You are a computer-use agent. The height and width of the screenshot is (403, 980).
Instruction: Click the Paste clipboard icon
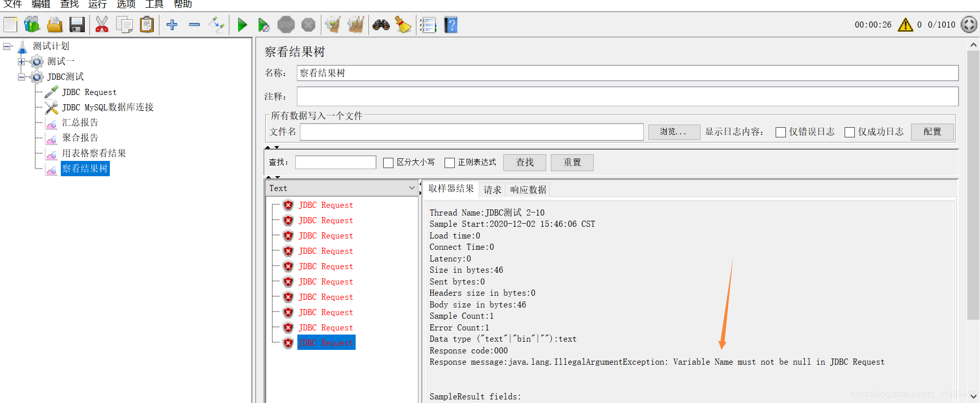point(147,25)
